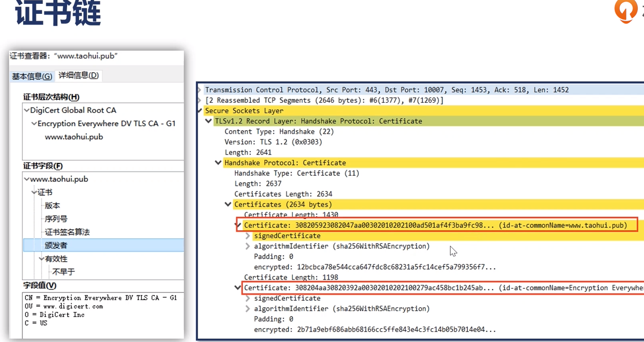Click the orange logo icon at top right

(626, 10)
